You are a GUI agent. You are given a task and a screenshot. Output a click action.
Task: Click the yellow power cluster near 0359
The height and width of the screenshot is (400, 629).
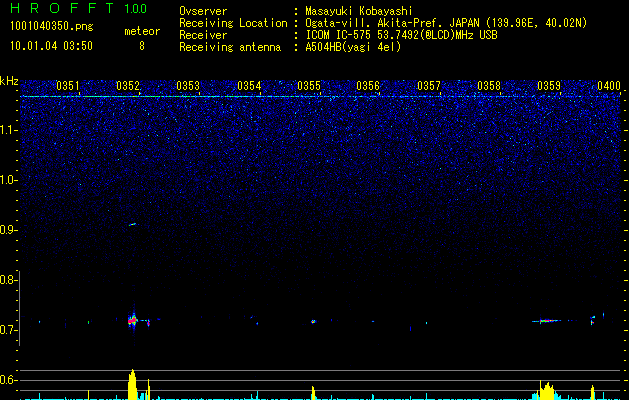[x=546, y=390]
